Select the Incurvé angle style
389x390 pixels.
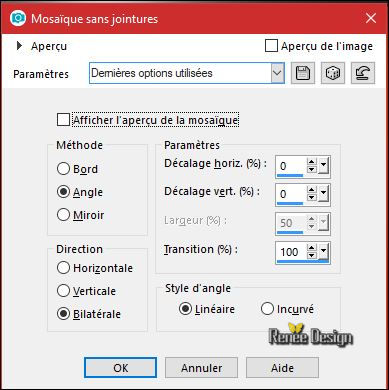coord(267,309)
